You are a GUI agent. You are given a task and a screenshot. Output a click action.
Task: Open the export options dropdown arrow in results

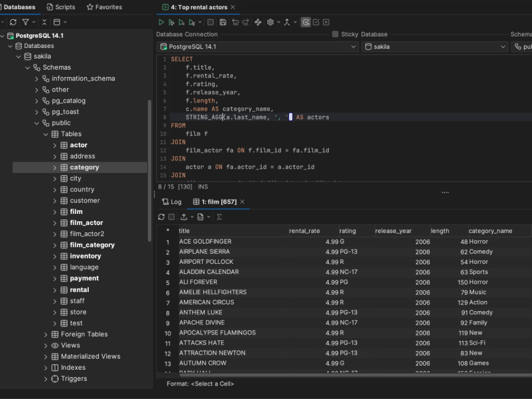pos(192,217)
